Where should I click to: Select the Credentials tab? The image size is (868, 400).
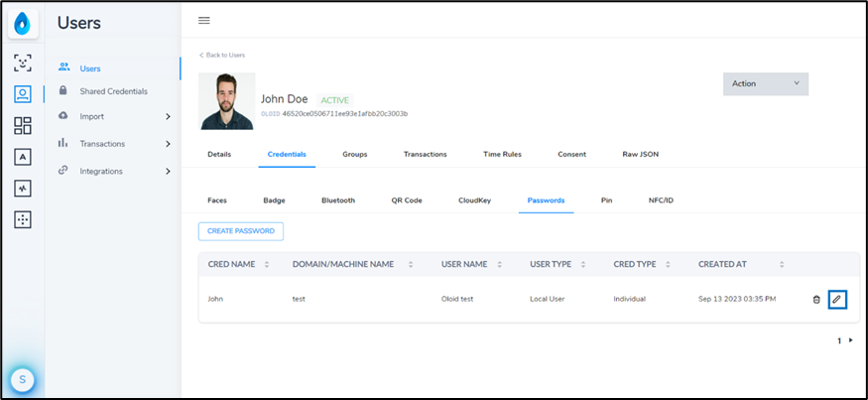[287, 154]
